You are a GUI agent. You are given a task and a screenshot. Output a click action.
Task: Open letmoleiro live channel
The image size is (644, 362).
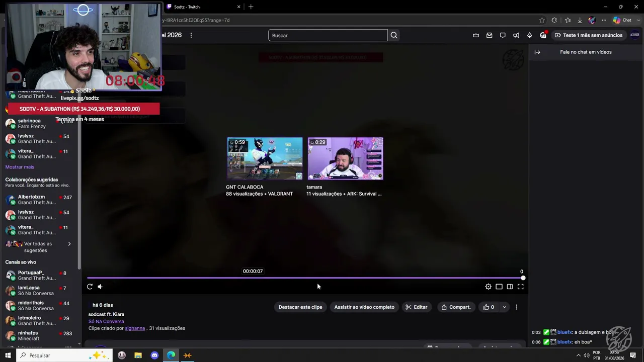click(x=40, y=321)
